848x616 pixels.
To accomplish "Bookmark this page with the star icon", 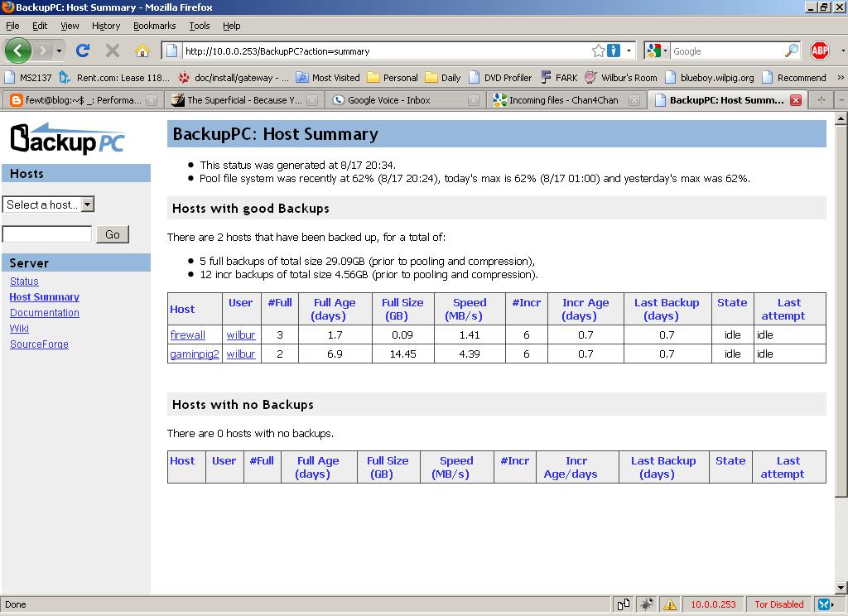I will (598, 51).
